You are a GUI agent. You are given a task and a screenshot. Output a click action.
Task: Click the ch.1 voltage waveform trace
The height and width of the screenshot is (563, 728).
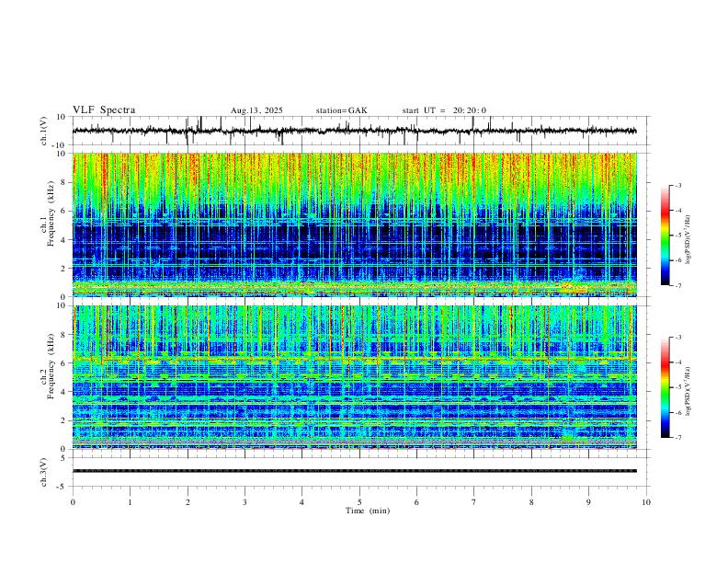[x=354, y=131]
